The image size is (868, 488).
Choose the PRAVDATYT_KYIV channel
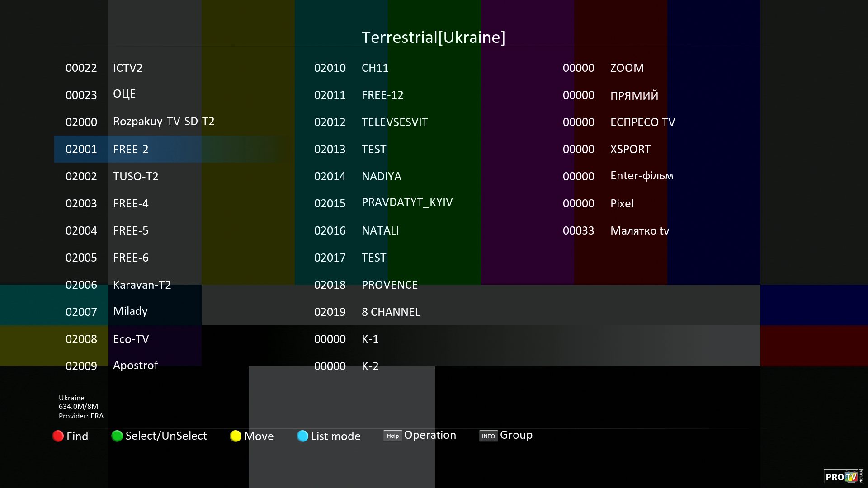coord(407,202)
